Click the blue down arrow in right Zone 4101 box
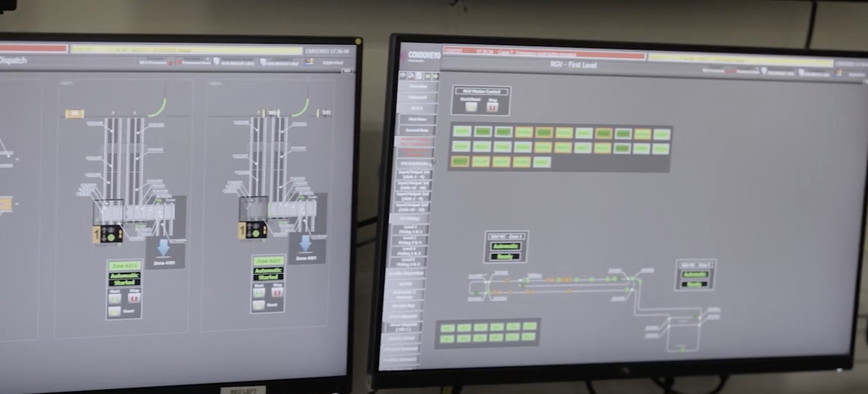This screenshot has width=868, height=394. [306, 243]
